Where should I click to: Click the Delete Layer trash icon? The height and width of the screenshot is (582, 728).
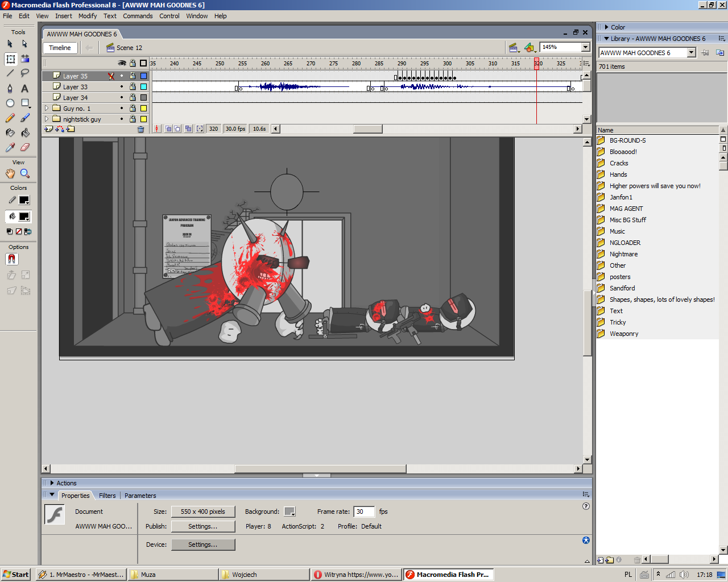[x=141, y=129]
